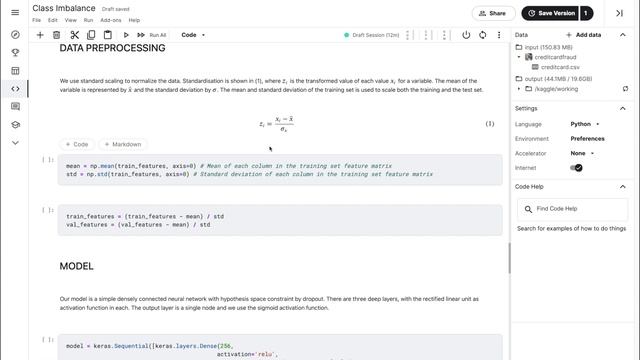Power off the session
The width and height of the screenshot is (640, 360).
click(x=466, y=35)
